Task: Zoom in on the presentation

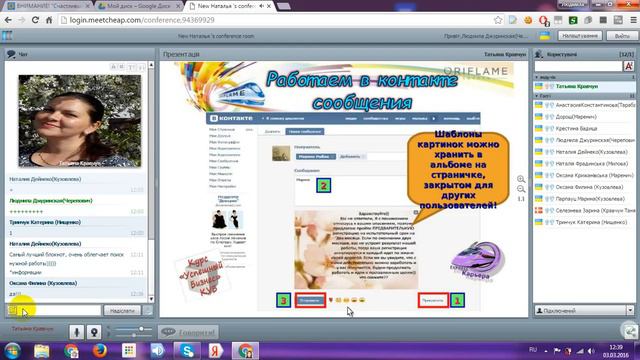Action: [521, 179]
